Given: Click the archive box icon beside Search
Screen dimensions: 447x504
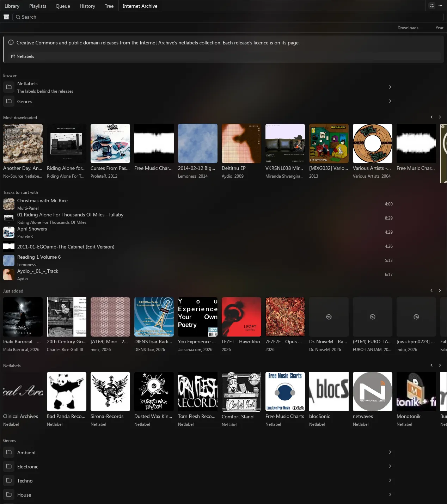Looking at the screenshot, I should click(6, 17).
